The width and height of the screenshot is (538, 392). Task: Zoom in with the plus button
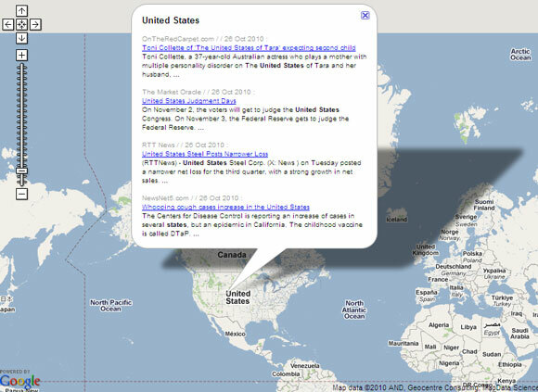click(x=21, y=56)
